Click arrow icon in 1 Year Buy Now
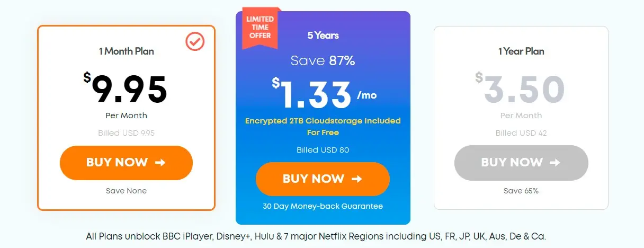The width and height of the screenshot is (644, 248). (555, 163)
